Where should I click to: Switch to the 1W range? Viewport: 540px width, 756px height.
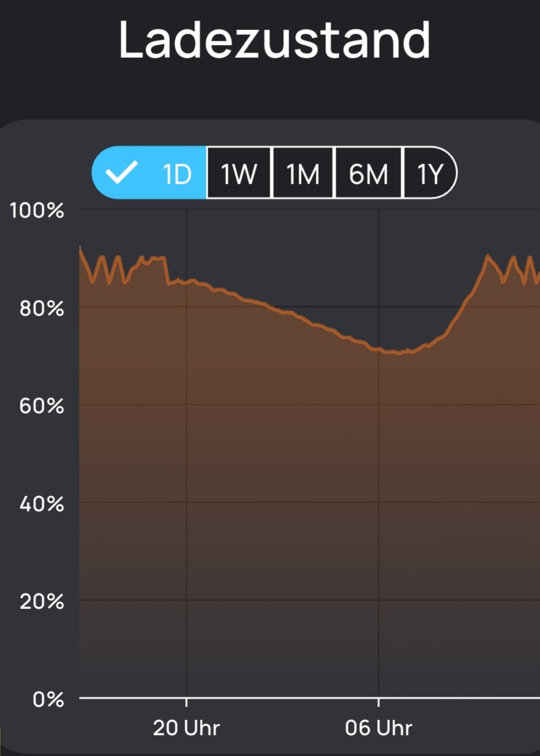click(239, 172)
